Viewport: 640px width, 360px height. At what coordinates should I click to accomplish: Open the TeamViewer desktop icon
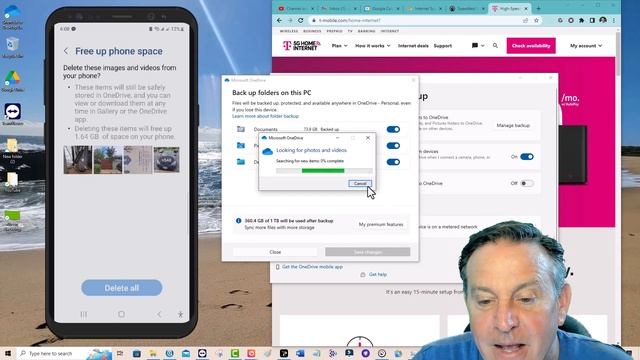pos(13,114)
